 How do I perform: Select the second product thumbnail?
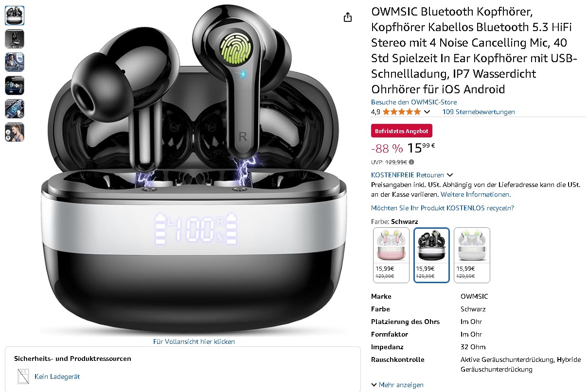(x=15, y=39)
